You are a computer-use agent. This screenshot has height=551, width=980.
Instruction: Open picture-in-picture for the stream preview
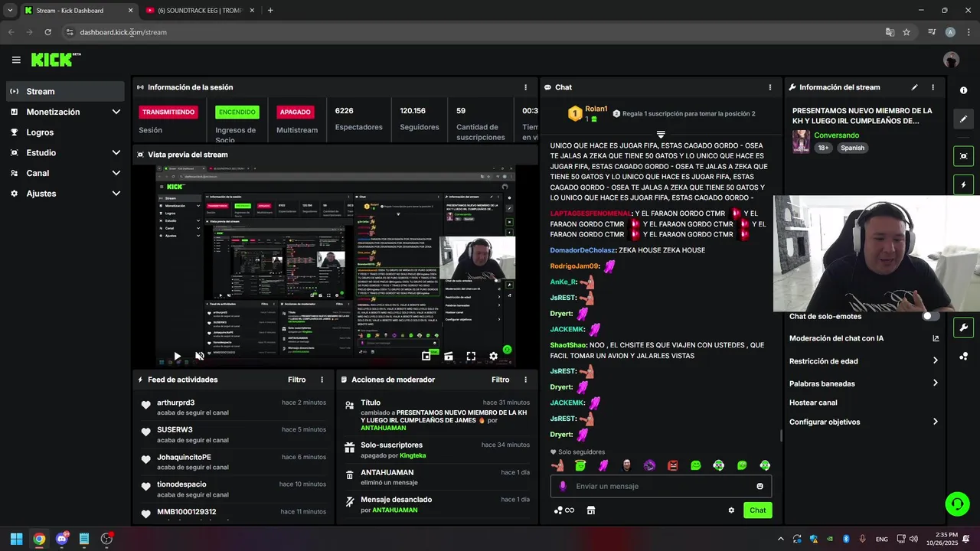click(426, 357)
